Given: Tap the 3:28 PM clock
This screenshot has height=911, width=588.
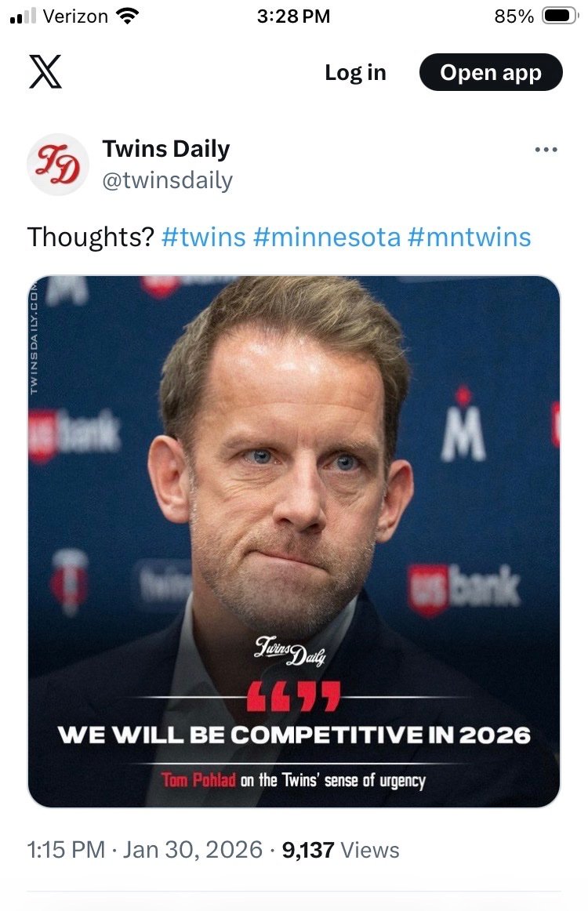Looking at the screenshot, I should [293, 16].
